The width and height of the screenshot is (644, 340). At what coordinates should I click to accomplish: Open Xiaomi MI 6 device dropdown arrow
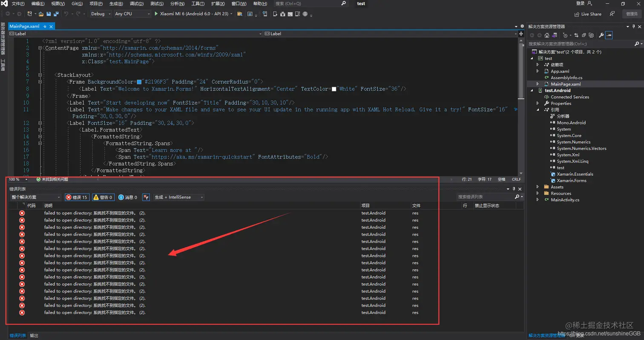(231, 14)
